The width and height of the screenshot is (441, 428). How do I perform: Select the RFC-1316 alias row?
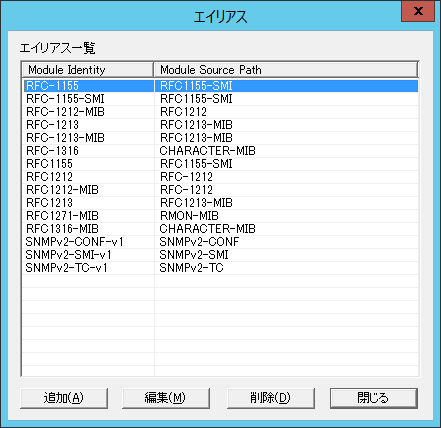220,151
